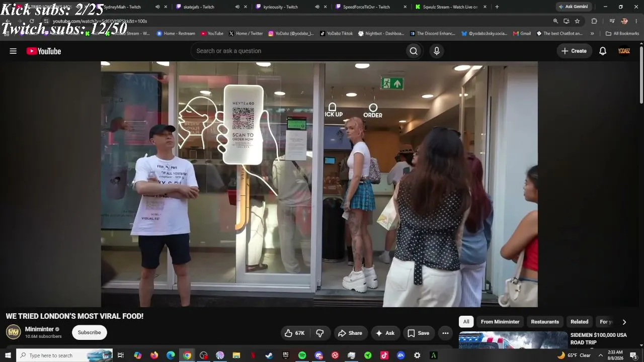
Task: Expand hidden bookmarks with the double chevron
Action: point(592,34)
